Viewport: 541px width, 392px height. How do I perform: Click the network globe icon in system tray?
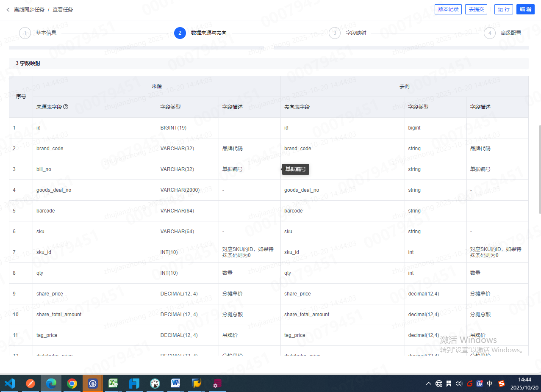439,384
